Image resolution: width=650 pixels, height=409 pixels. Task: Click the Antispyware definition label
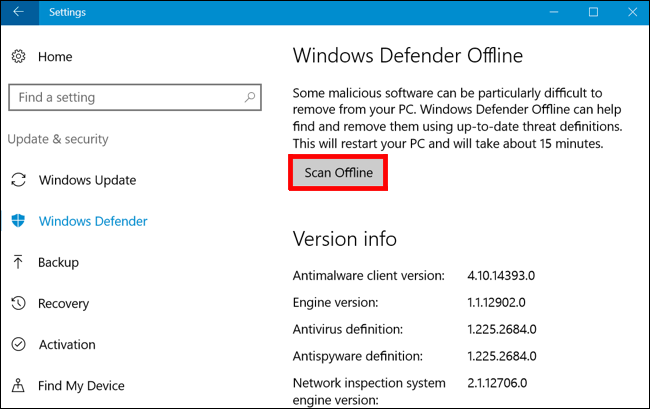point(358,356)
